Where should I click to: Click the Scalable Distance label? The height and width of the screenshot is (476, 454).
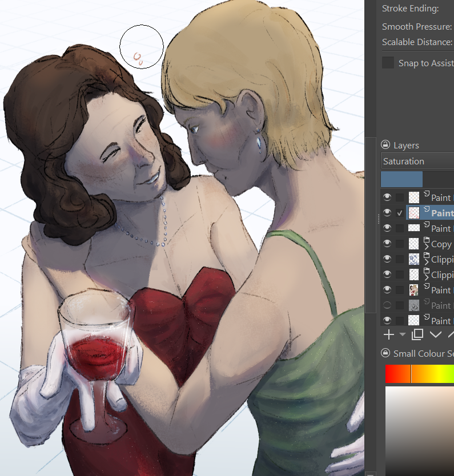[x=417, y=42]
